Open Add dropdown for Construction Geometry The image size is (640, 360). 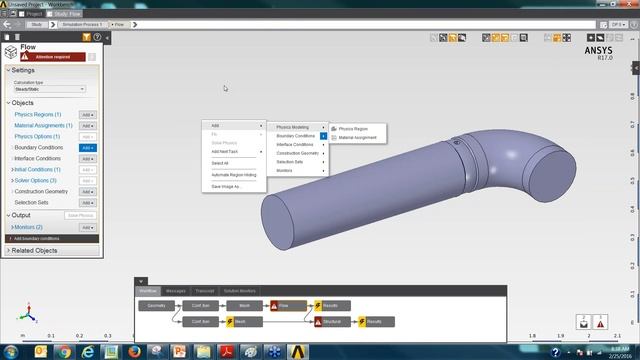88,192
